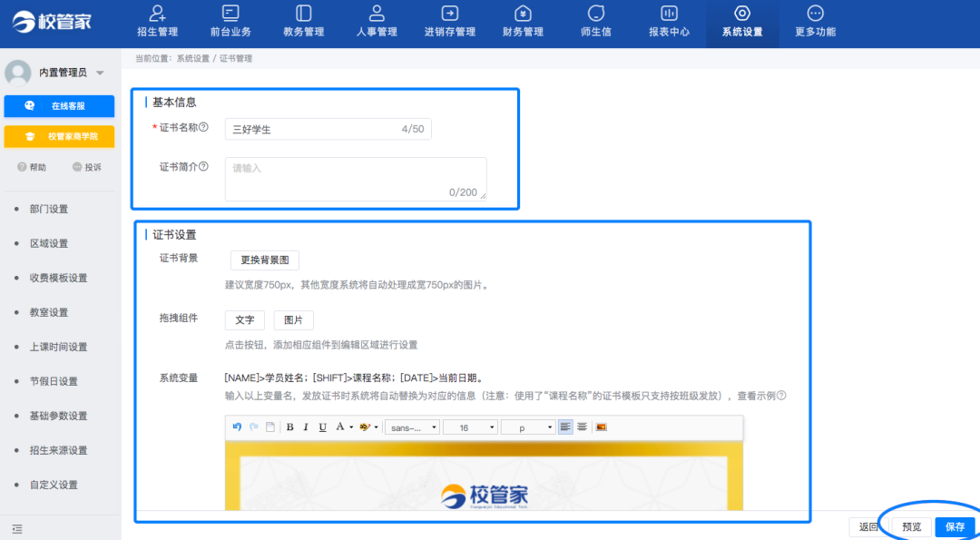Toggle left text alignment in editor
Screen dimensions: 980x540
(565, 427)
